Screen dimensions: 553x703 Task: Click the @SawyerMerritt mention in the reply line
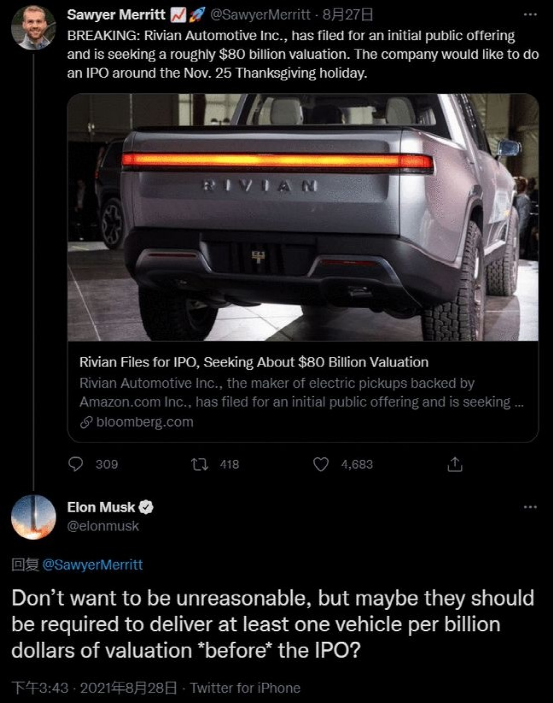92,564
